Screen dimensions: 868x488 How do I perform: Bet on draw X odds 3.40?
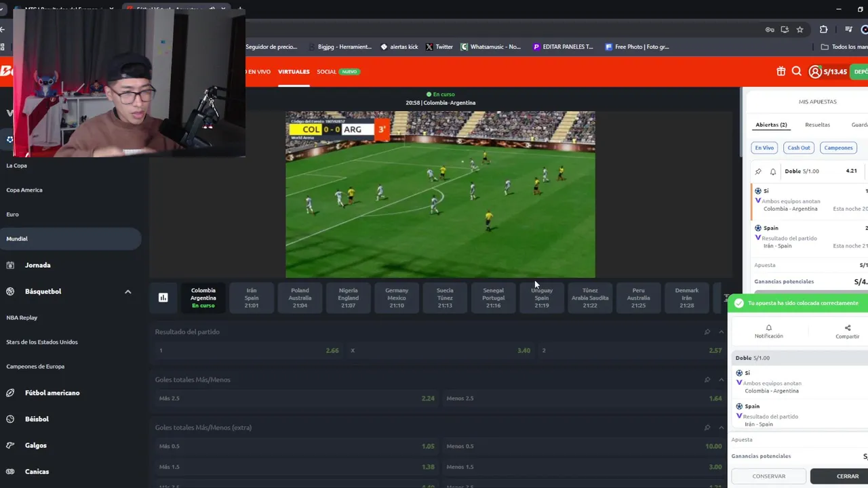click(x=440, y=350)
